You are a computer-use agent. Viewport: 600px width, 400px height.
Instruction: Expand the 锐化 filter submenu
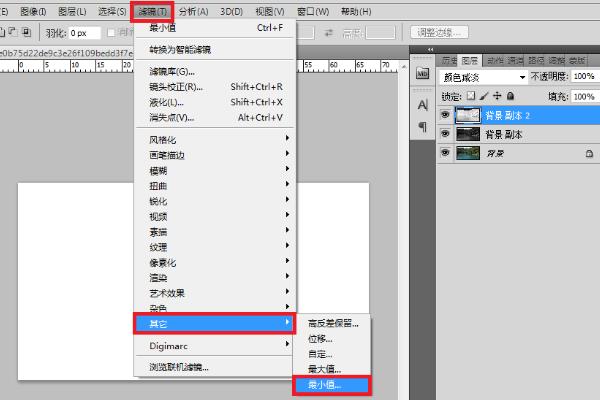point(215,201)
